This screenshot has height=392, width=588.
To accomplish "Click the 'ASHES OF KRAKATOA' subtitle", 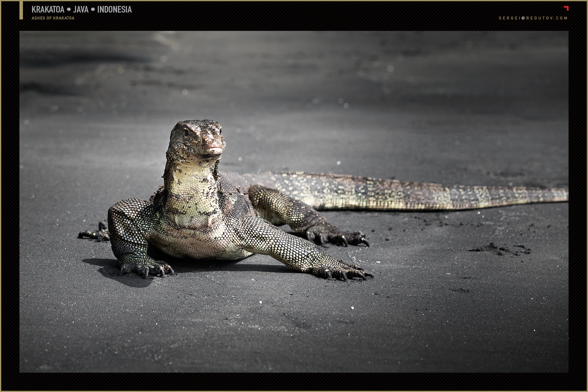I will tap(53, 18).
